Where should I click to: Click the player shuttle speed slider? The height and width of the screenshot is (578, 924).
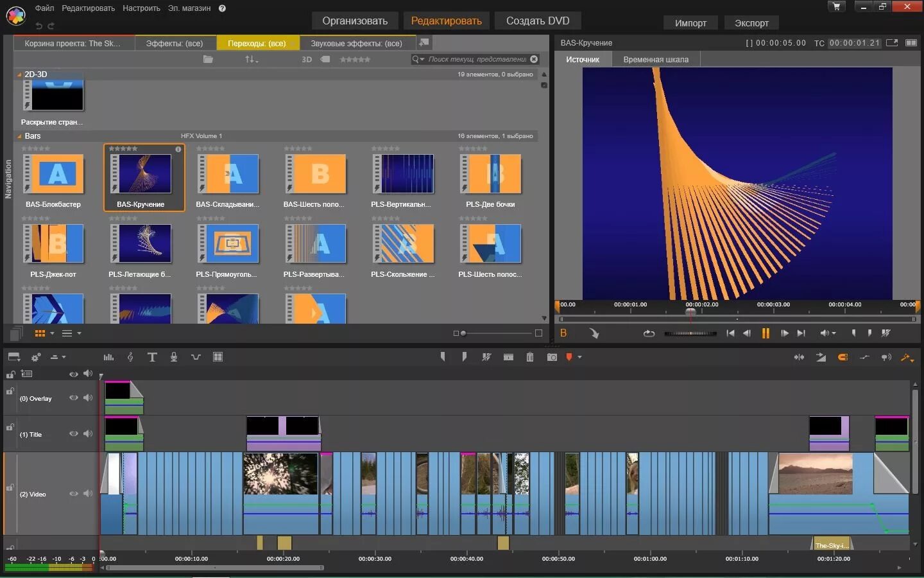tap(690, 333)
